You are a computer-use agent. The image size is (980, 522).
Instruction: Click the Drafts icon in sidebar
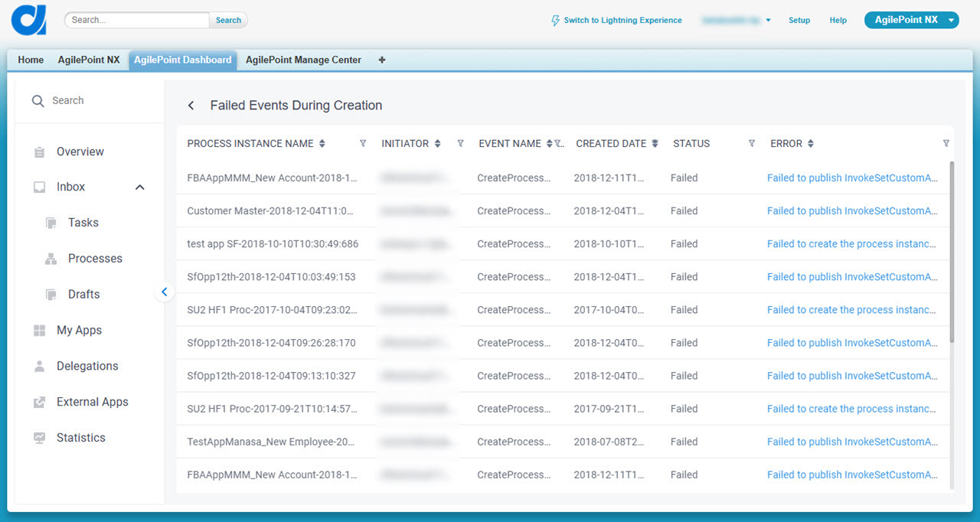(x=51, y=295)
